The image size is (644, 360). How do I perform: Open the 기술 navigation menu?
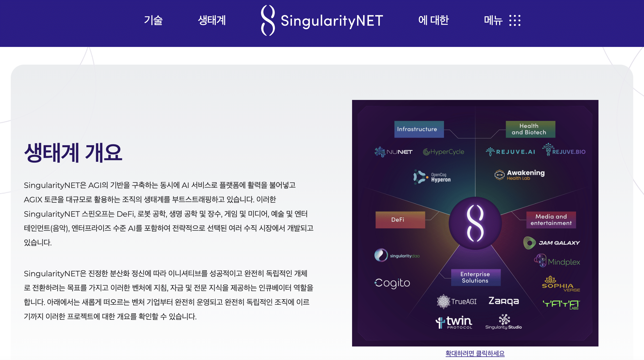point(153,20)
